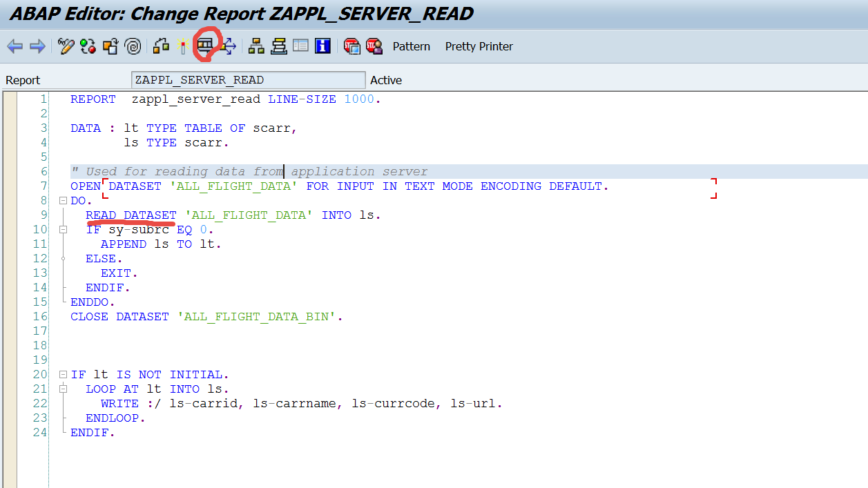Click line number 9 beside READ DATASET
The height and width of the screenshot is (488, 868).
pyautogui.click(x=43, y=215)
